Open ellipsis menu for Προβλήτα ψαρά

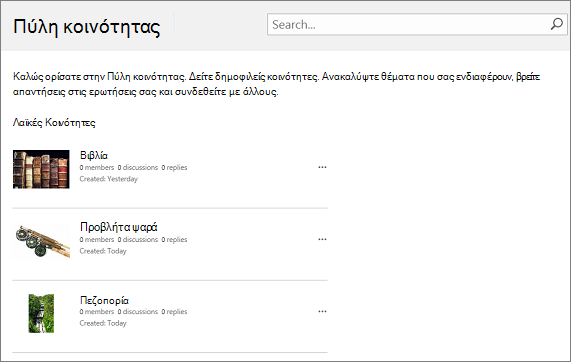[x=322, y=239]
